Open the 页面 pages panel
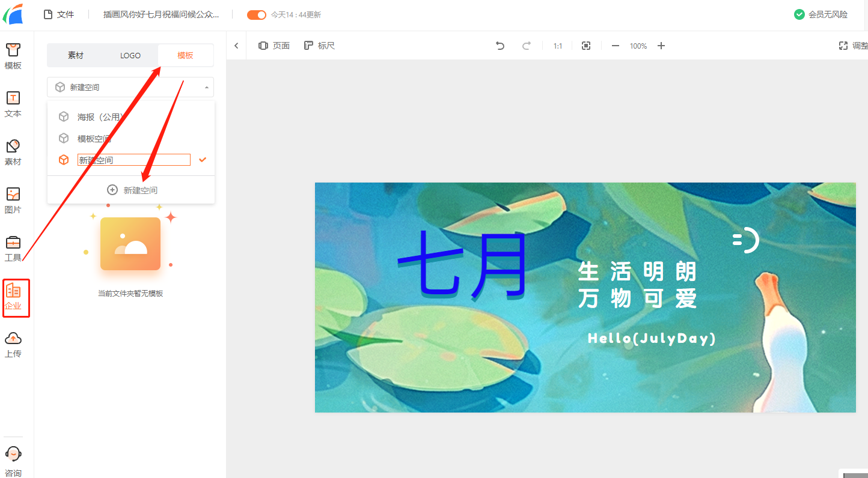Screen dimensions: 868x478 pyautogui.click(x=274, y=46)
